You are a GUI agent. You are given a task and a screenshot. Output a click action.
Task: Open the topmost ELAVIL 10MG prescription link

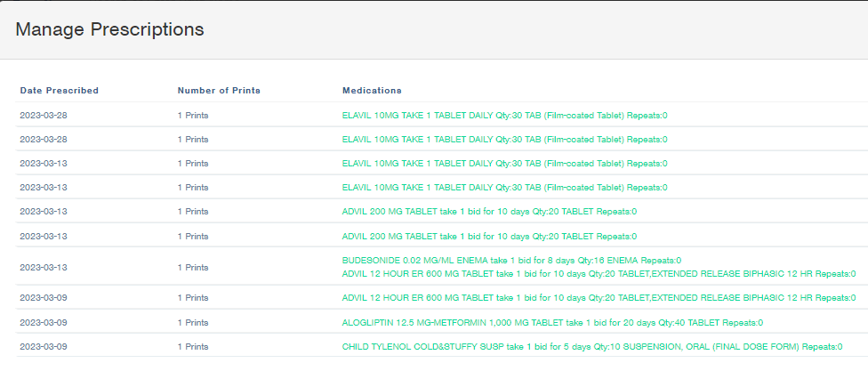[504, 115]
